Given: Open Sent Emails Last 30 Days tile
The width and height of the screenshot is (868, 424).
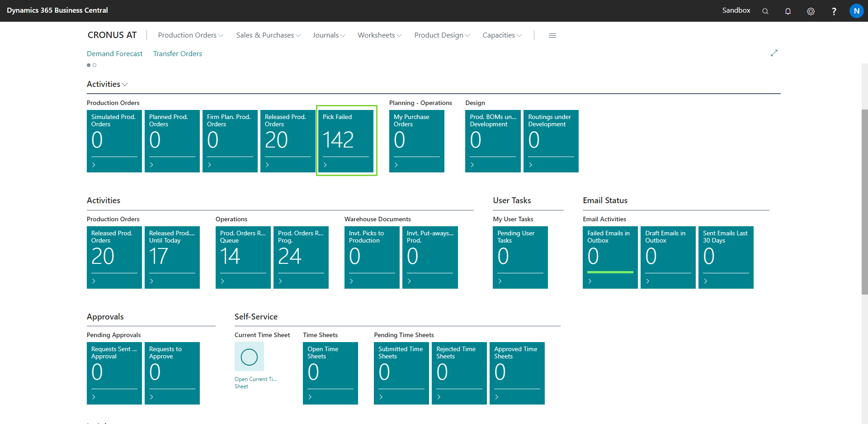Looking at the screenshot, I should tap(726, 257).
